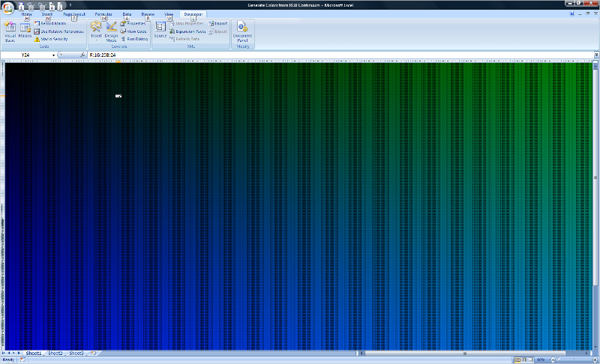Switch to Page Layout view in status bar
Viewport: 600px width, 364px height.
coord(524,360)
